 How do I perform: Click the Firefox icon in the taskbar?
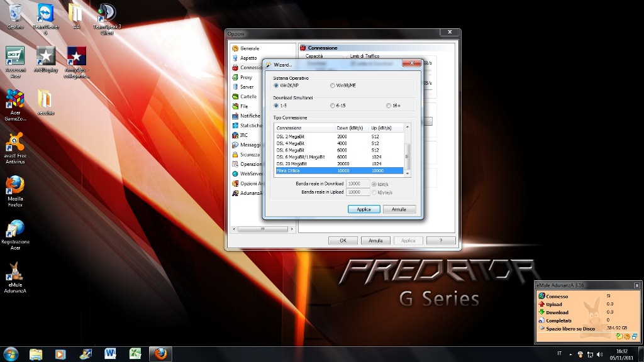click(160, 354)
